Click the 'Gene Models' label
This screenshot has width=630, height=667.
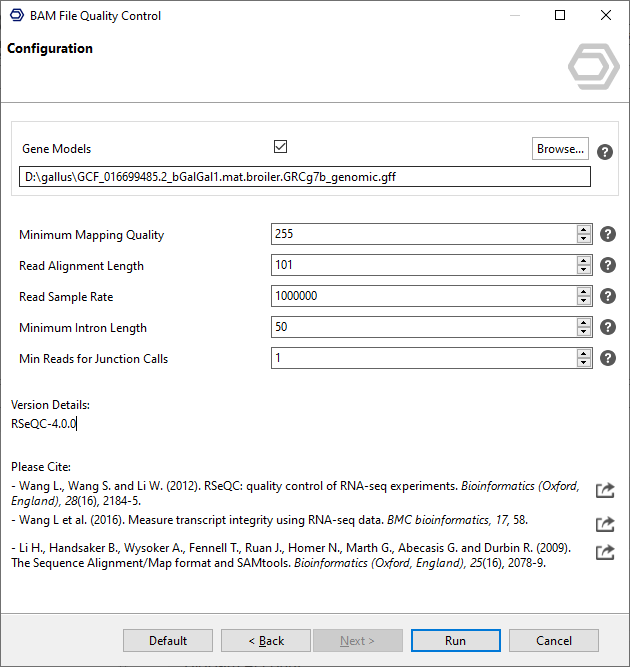point(57,149)
